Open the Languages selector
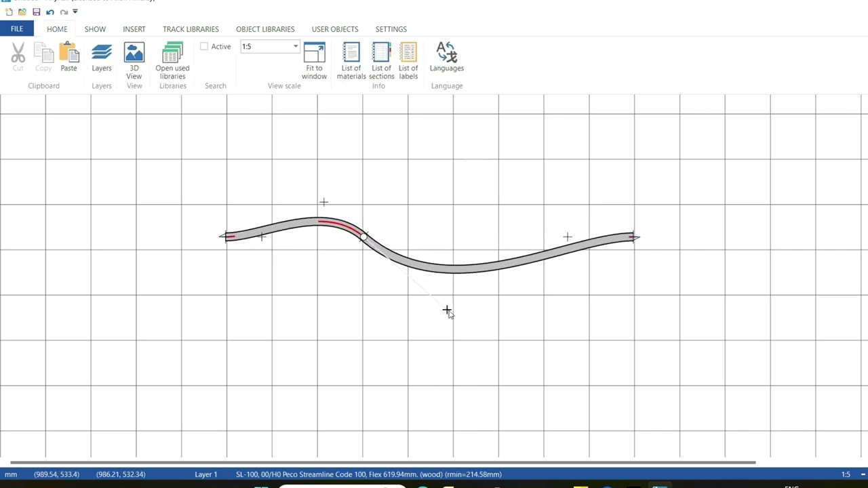 pyautogui.click(x=446, y=57)
